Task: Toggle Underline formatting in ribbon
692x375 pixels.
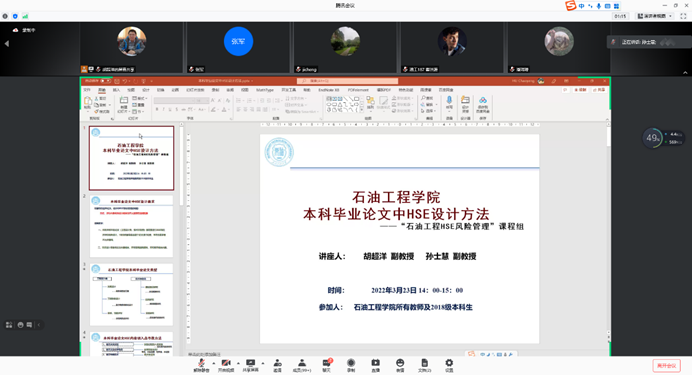Action: pyautogui.click(x=170, y=109)
